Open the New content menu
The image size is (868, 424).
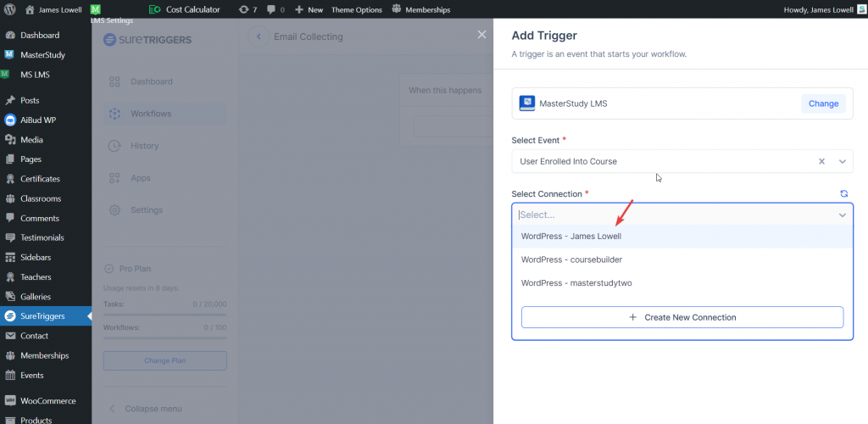point(309,9)
